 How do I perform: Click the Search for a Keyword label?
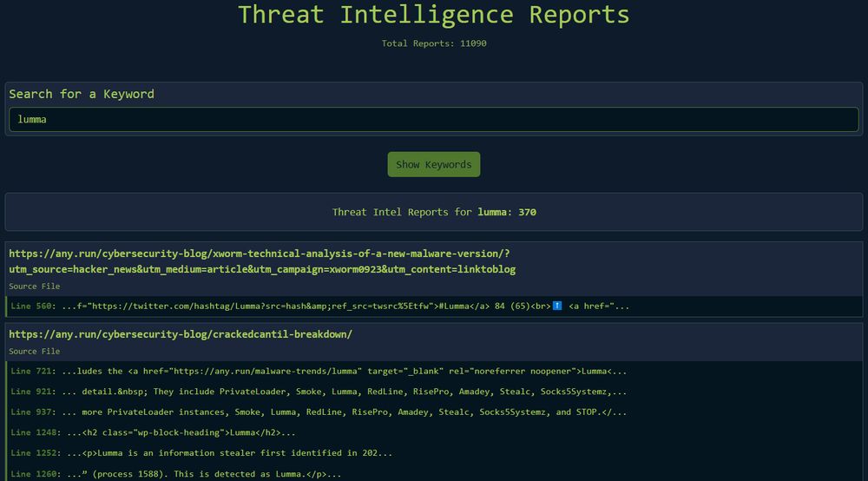(82, 94)
